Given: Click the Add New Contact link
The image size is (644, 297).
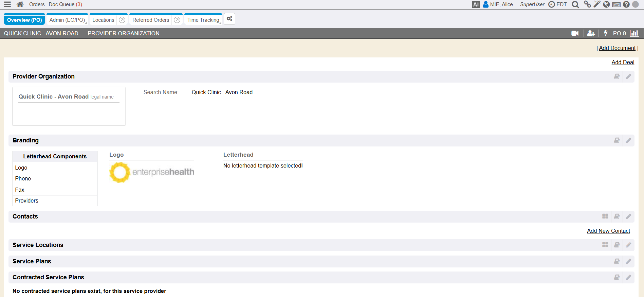Looking at the screenshot, I should click(x=608, y=231).
